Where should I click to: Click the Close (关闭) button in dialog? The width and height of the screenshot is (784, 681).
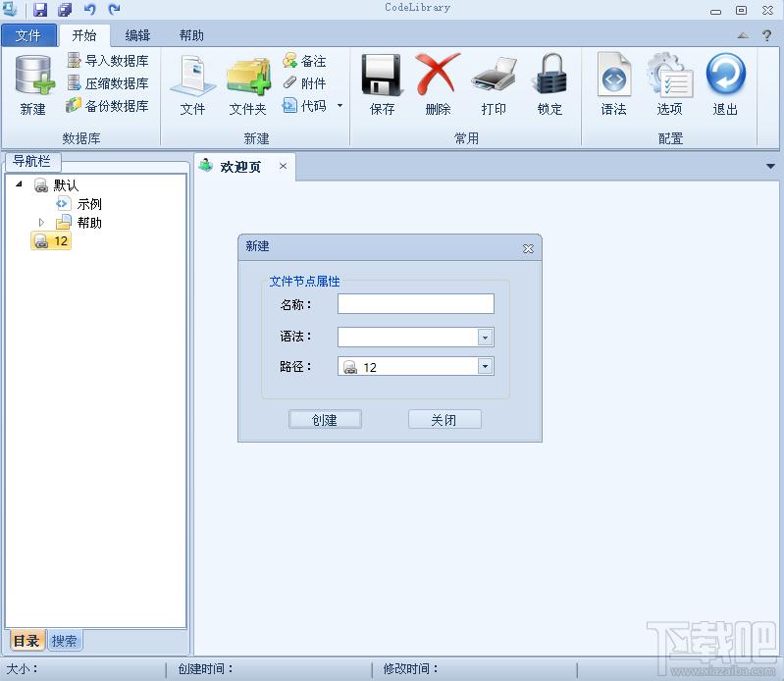click(x=444, y=420)
